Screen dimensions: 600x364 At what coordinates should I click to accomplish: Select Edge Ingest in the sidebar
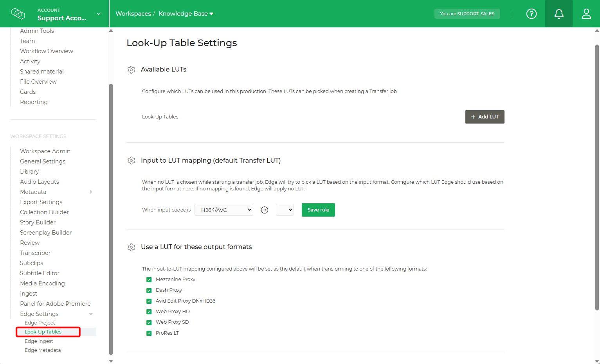tap(39, 341)
